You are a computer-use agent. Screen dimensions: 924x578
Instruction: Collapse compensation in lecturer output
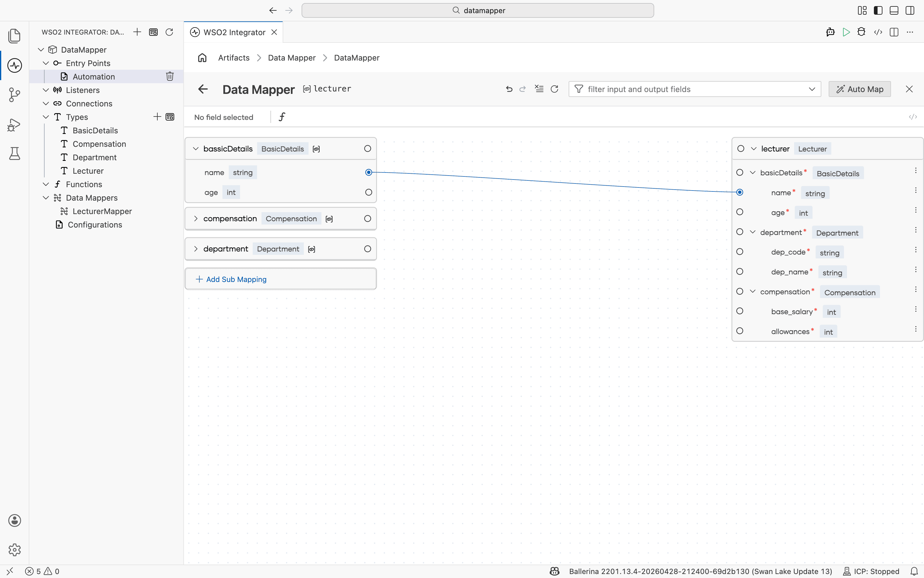[x=753, y=291]
